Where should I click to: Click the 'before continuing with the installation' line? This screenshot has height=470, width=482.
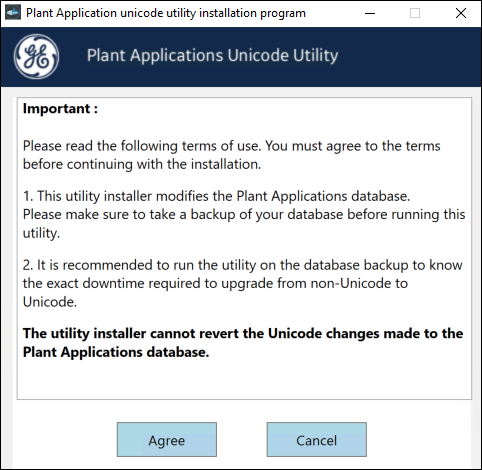tap(142, 164)
